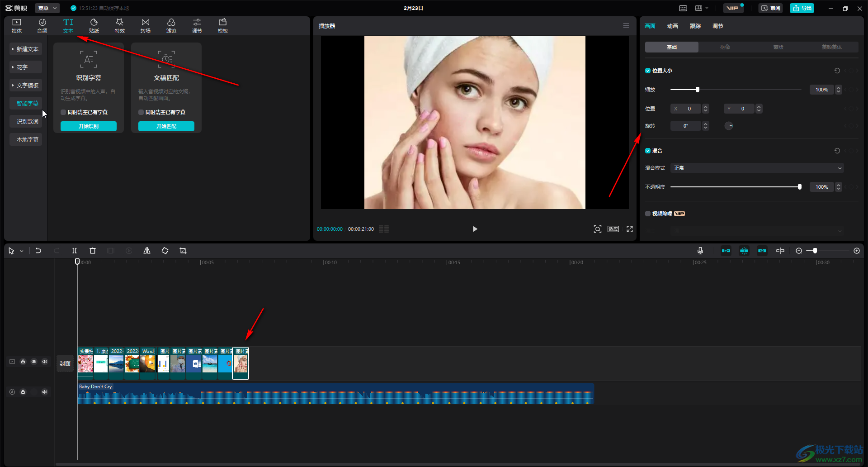Toggle the auto snapping icon
The height and width of the screenshot is (467, 868).
pos(744,251)
